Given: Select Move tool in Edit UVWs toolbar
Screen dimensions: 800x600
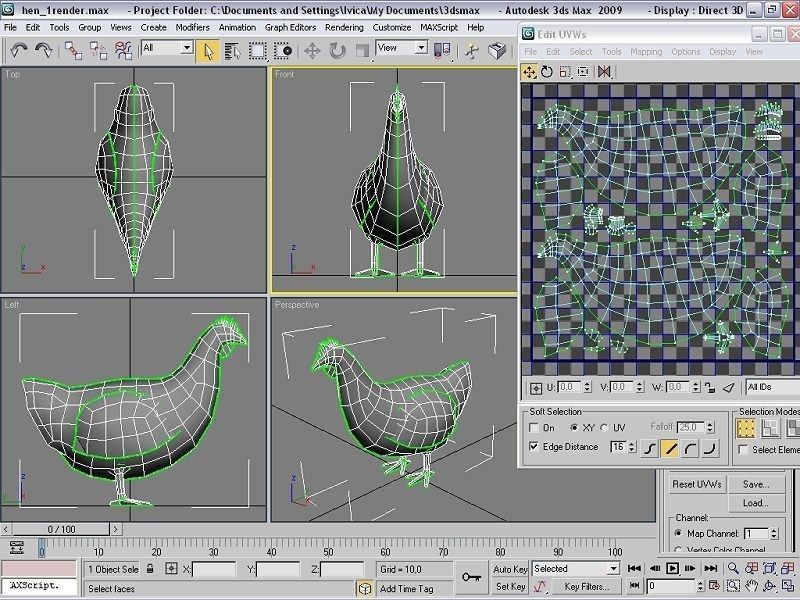Looking at the screenshot, I should [x=530, y=72].
